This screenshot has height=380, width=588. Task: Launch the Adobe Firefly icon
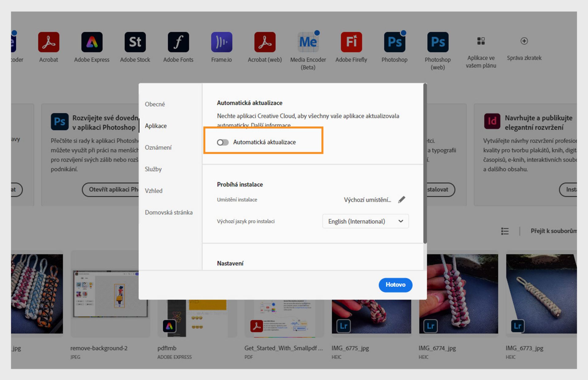click(x=351, y=42)
